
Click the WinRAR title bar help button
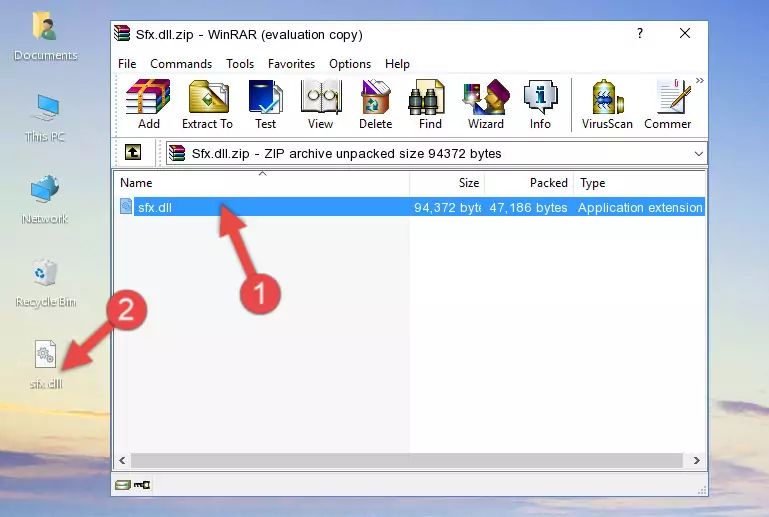point(640,33)
